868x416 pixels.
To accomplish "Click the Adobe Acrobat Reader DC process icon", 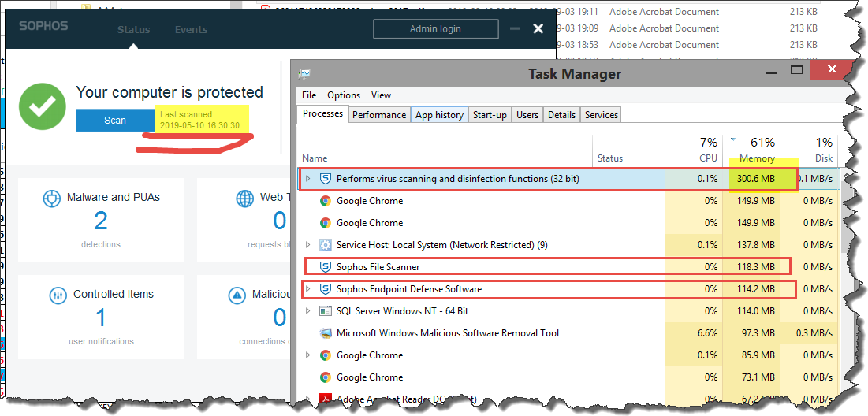I will pyautogui.click(x=326, y=399).
